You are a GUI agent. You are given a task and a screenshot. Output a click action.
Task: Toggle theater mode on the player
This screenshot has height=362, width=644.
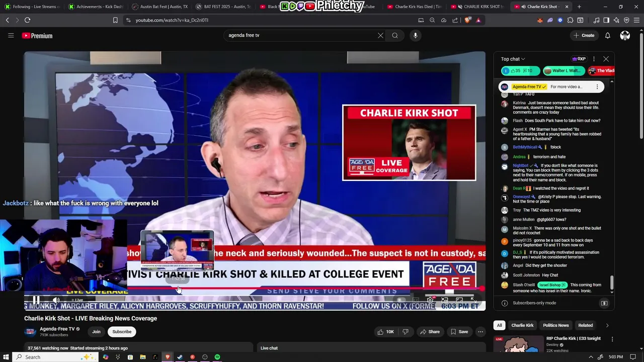[459, 300]
